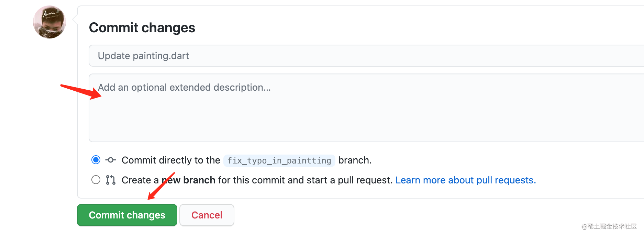
Task: Open 'Learn more about pull requests' link
Action: coord(466,180)
